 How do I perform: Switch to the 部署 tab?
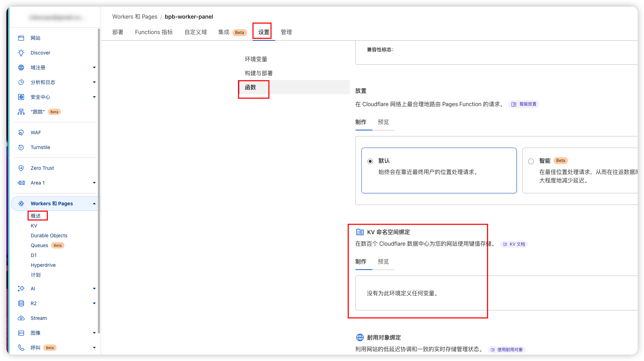[x=118, y=32]
